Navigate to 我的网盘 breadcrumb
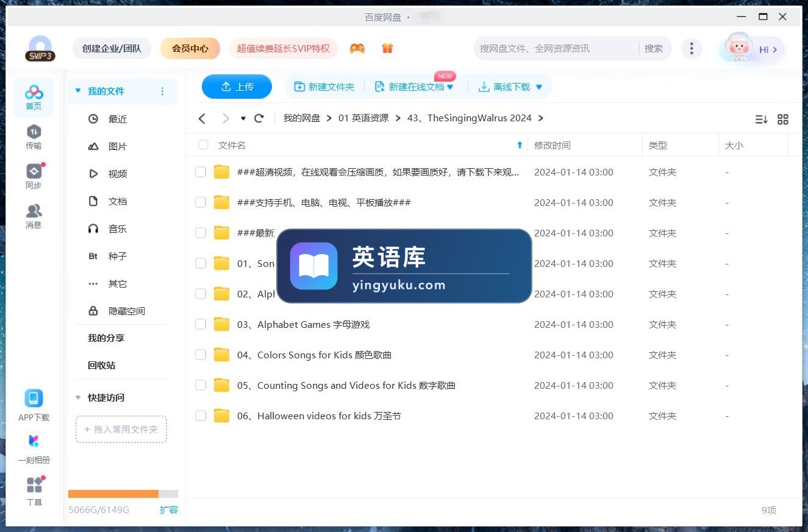This screenshot has width=808, height=532. [302, 118]
